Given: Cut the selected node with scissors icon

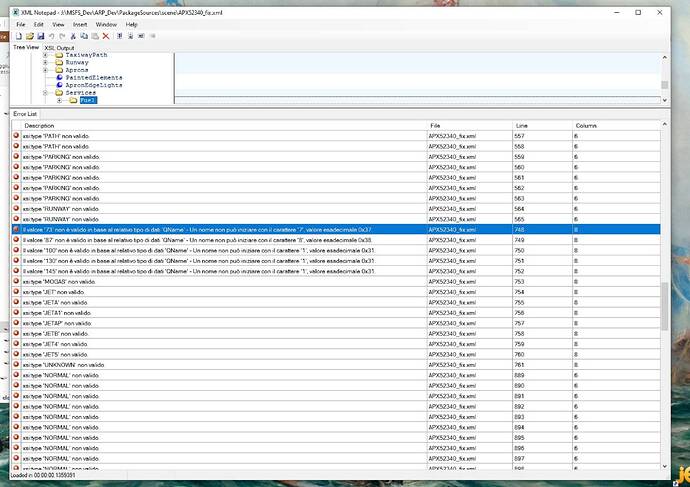Looking at the screenshot, I should click(x=73, y=36).
